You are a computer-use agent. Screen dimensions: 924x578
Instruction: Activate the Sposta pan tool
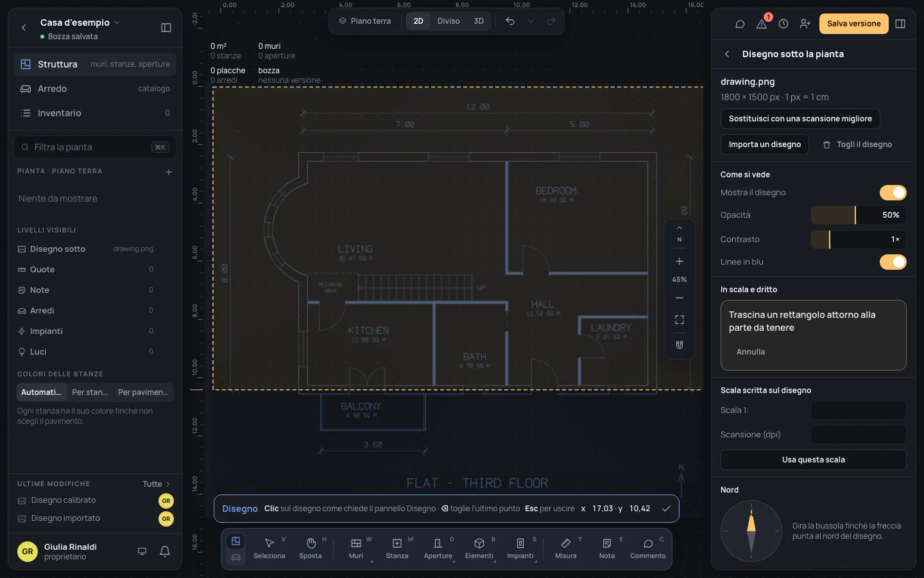(311, 548)
